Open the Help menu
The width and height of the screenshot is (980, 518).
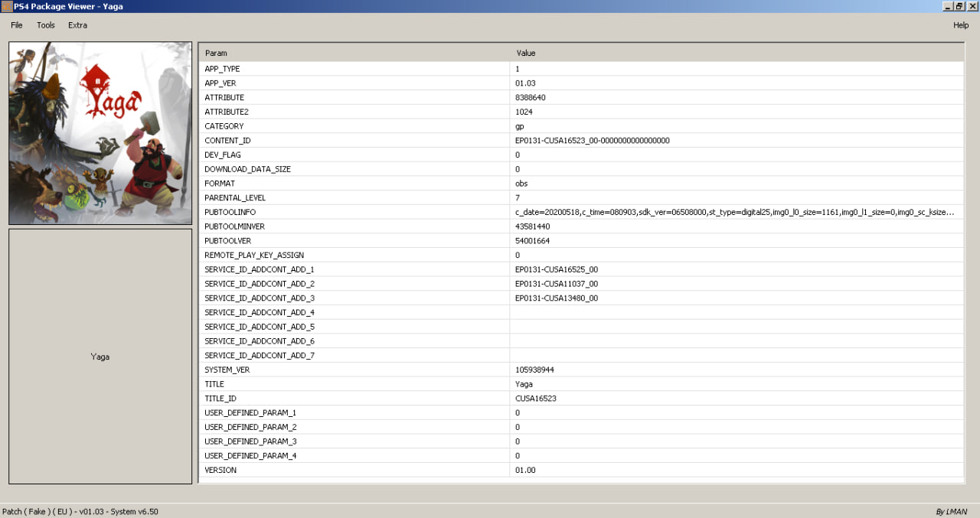961,25
